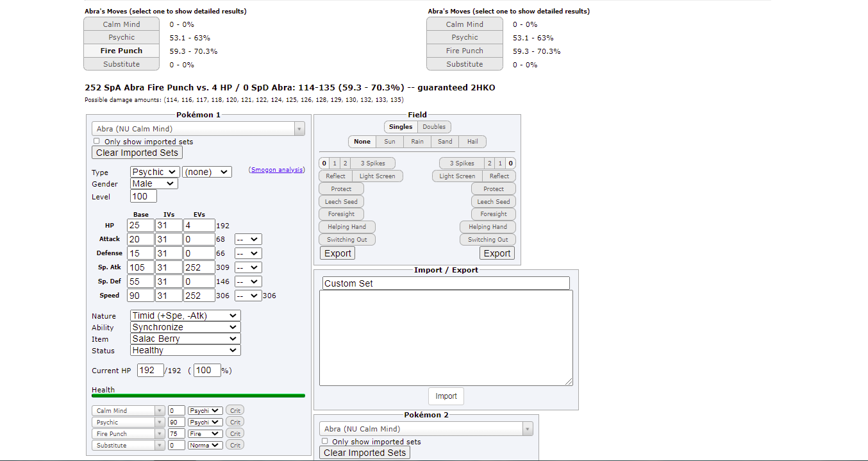
Task: Toggle Reflect on the left Field side
Action: tap(335, 176)
